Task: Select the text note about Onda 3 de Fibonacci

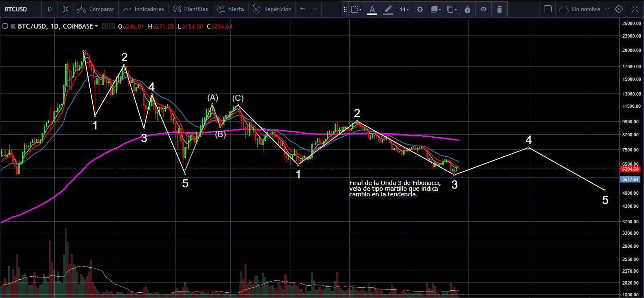Action: [395, 189]
